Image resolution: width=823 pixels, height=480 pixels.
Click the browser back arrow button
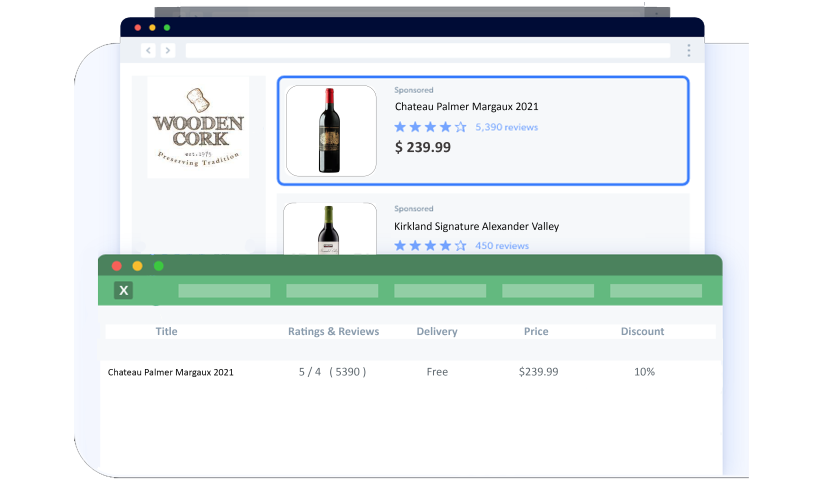[x=149, y=50]
